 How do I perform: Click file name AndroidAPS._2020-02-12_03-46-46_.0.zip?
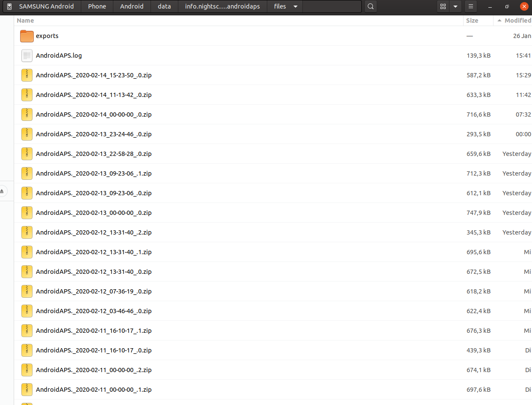point(94,311)
